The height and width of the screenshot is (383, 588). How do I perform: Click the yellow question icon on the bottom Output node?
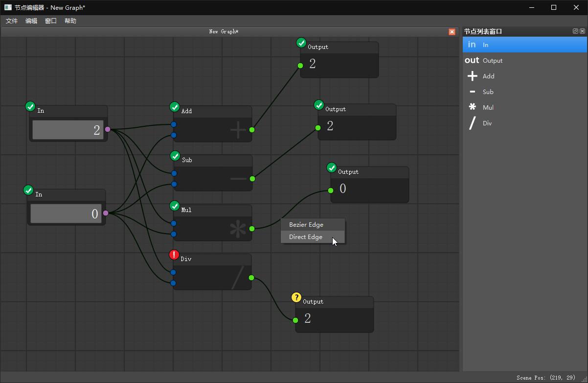pos(296,297)
